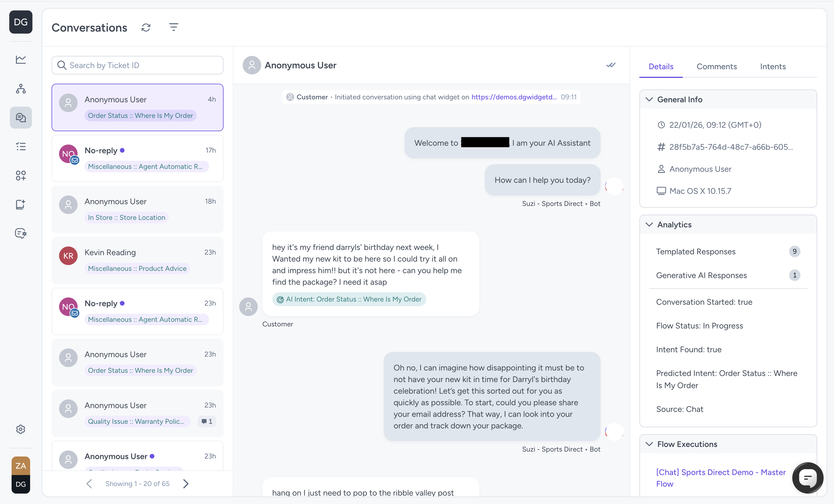Open the apps-plus integrations sidebar icon
The width and height of the screenshot is (834, 504).
tap(21, 175)
